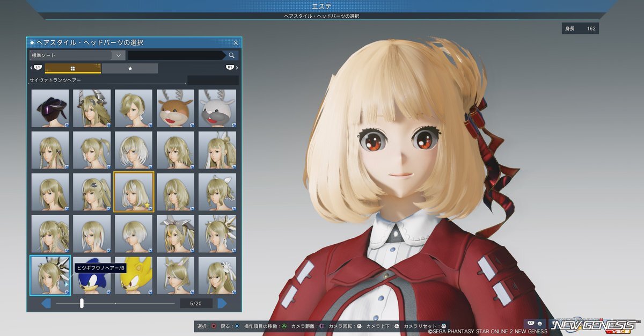Select the fox-eared hairstyle

175,275
